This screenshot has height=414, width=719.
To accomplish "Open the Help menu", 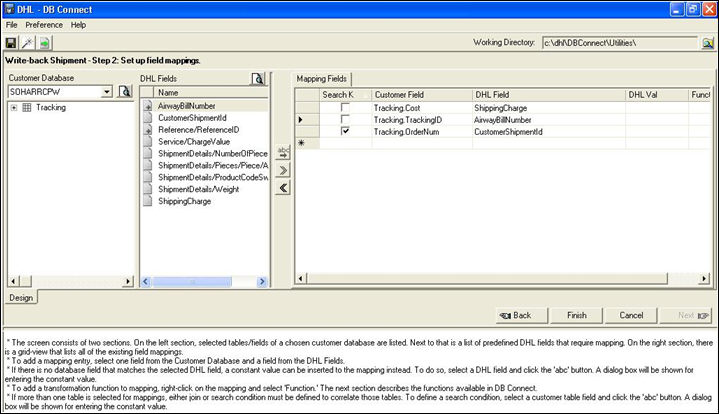I will [78, 25].
